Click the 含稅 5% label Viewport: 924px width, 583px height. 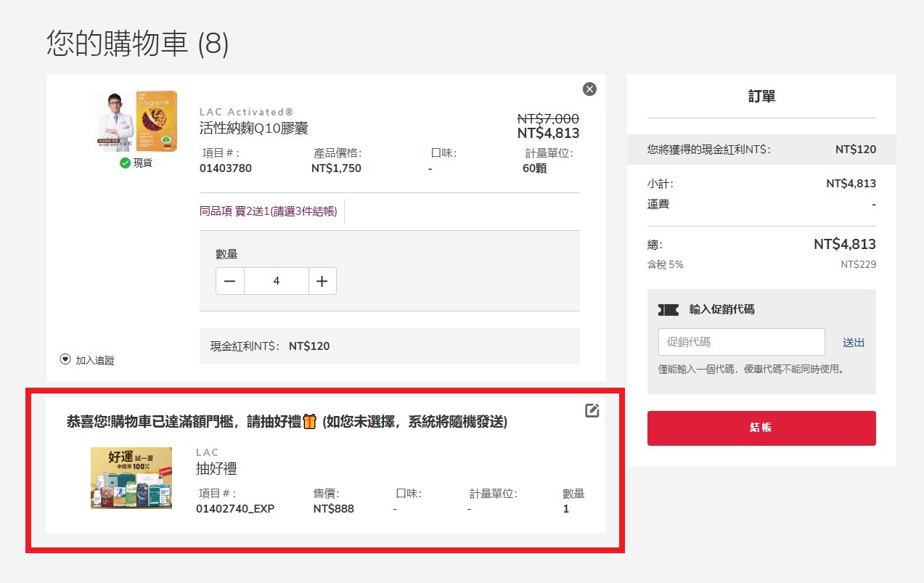(666, 264)
